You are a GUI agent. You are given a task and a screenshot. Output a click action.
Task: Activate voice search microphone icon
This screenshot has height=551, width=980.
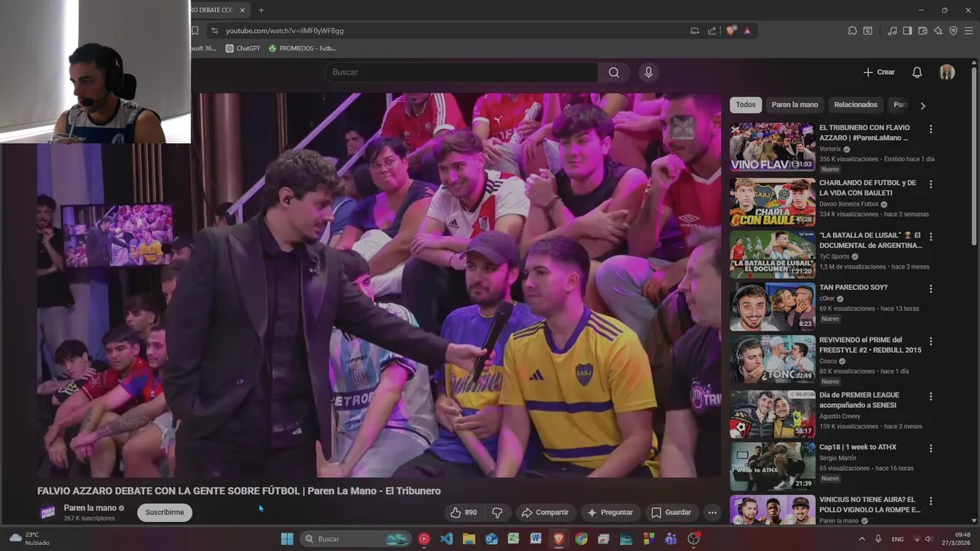[x=648, y=72]
